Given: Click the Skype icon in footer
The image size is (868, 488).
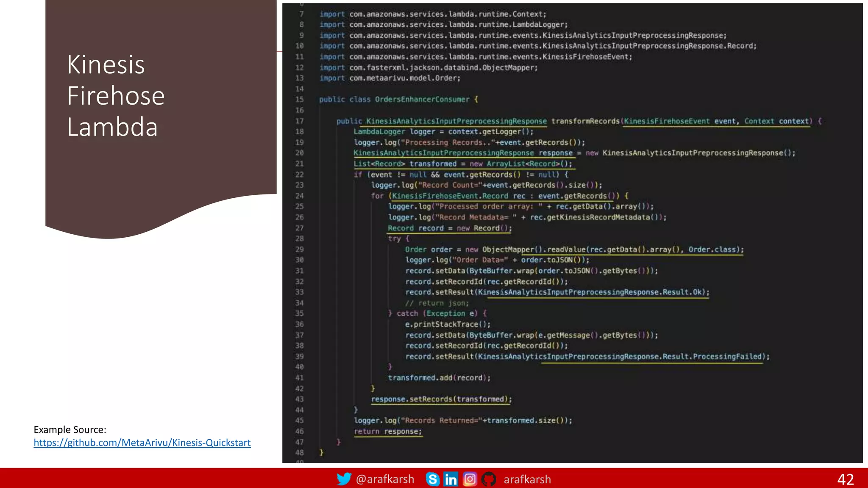Looking at the screenshot, I should point(432,479).
